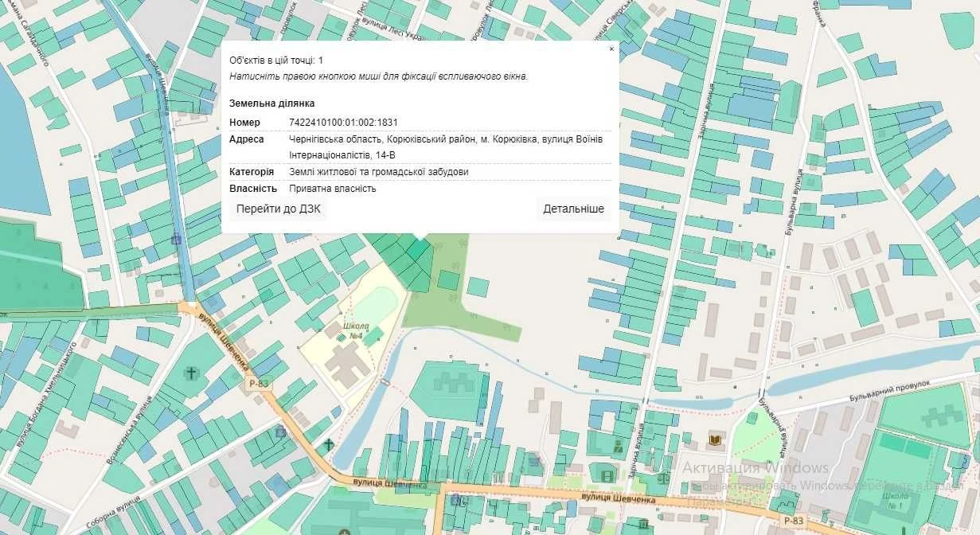Click the church cross icon near Вознесенська вулиця
Viewport: 980px width, 535px height.
click(x=190, y=373)
